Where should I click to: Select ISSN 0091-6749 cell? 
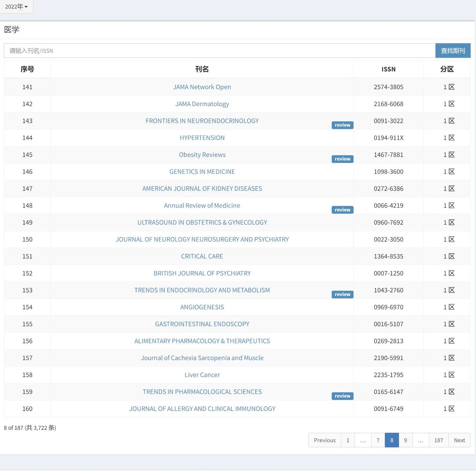(389, 409)
